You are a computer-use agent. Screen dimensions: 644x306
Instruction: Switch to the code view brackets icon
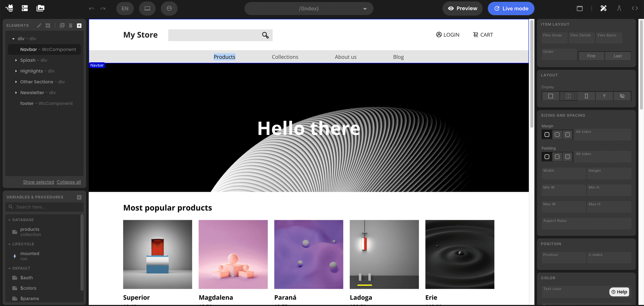click(x=635, y=8)
